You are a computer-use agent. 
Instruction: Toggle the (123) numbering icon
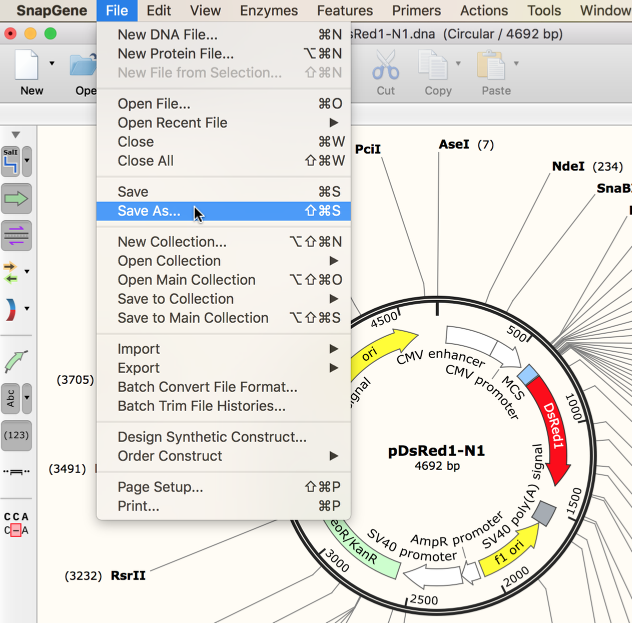pyautogui.click(x=16, y=436)
